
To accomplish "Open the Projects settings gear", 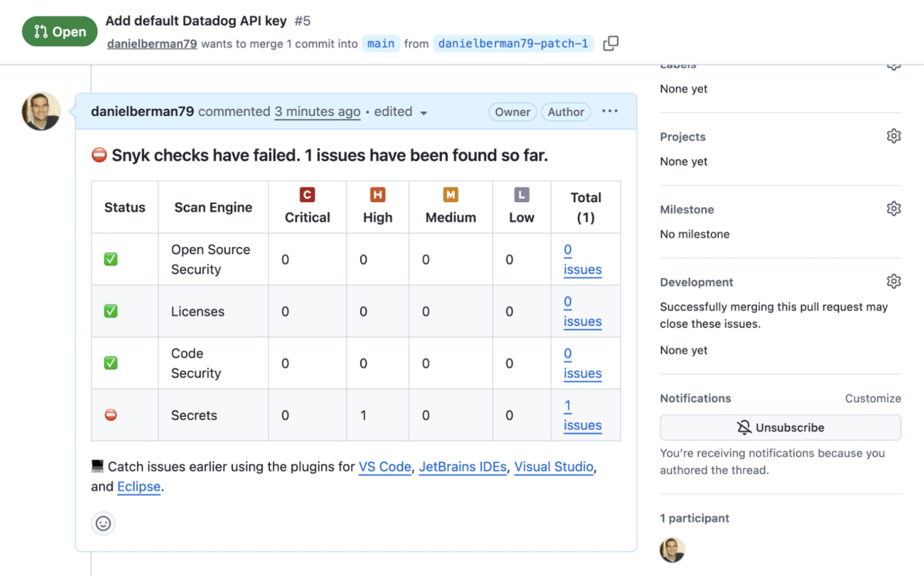I will pos(894,136).
